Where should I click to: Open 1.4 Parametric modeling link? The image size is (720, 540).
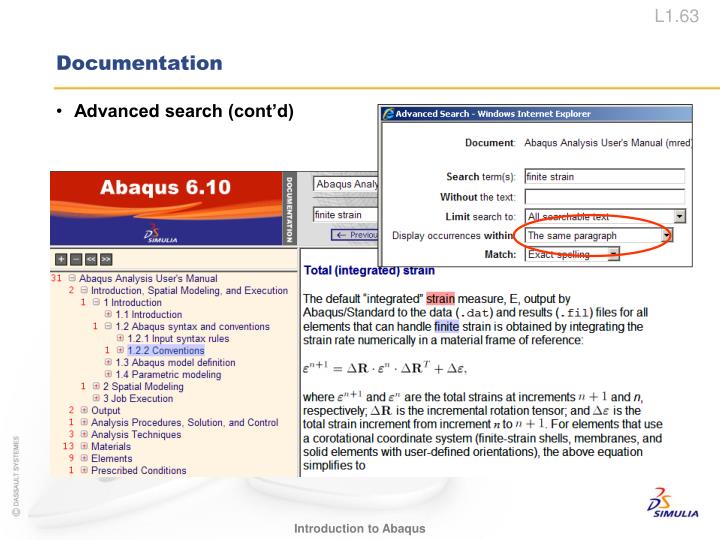point(168,374)
